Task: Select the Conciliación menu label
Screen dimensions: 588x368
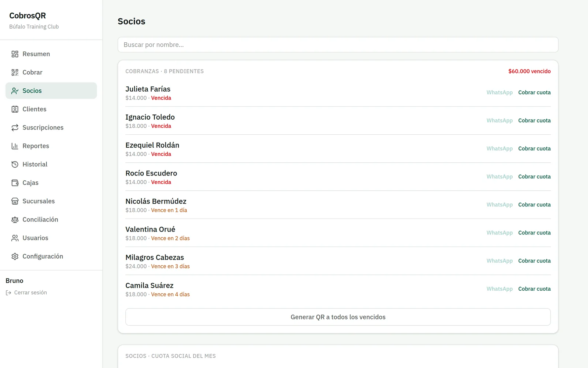Action: tap(40, 220)
